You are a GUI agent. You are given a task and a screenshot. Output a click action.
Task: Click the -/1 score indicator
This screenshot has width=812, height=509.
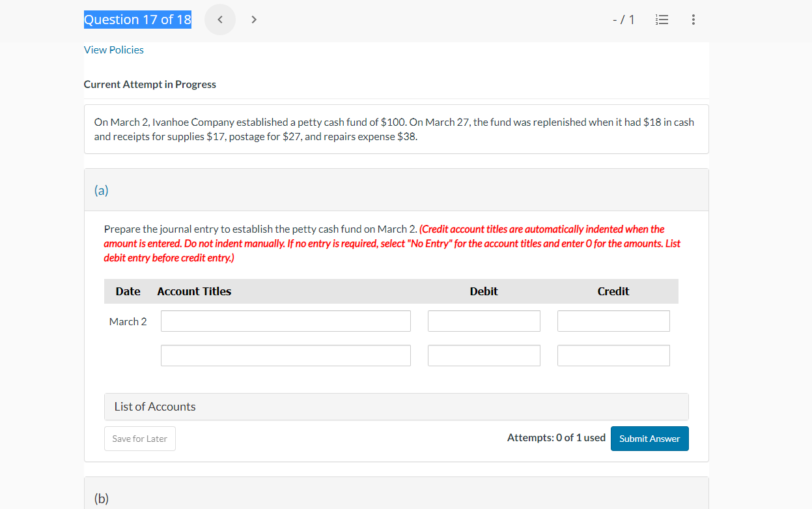tap(624, 20)
